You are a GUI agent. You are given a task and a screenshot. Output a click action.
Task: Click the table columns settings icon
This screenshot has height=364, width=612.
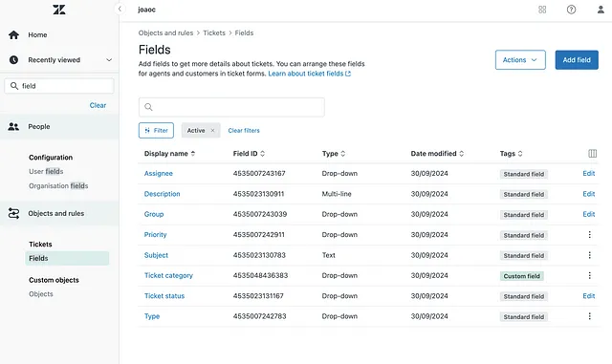tap(592, 153)
